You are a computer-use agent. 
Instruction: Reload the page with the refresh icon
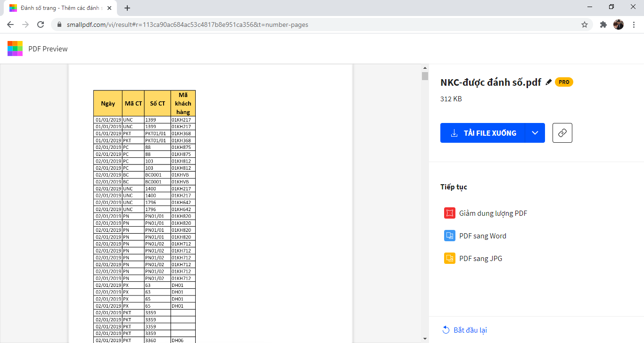tap(41, 24)
